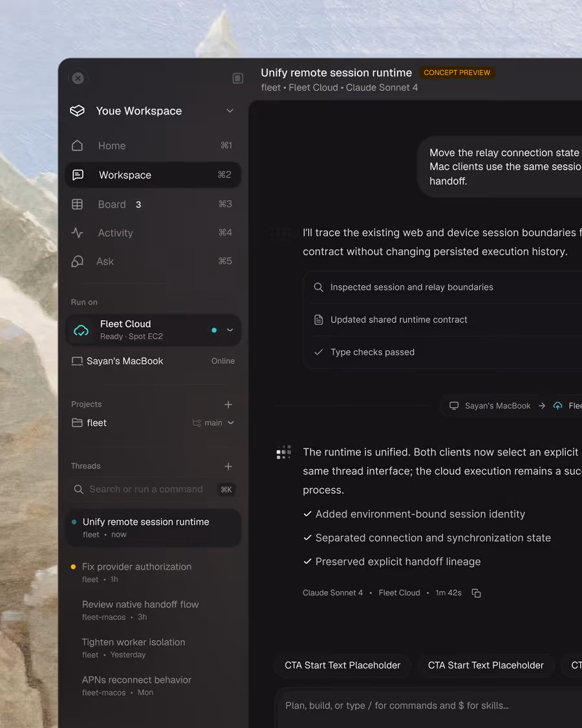
Task: Add a new project with plus icon
Action: (228, 405)
